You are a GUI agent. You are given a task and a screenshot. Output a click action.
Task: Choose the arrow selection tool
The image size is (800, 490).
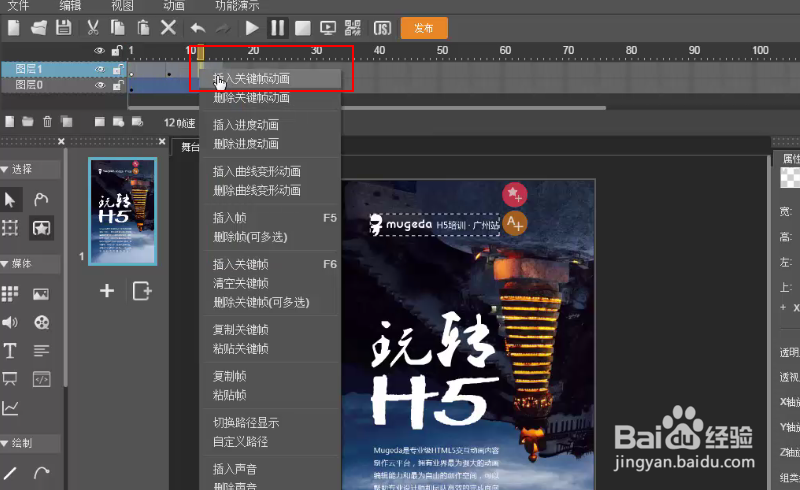pos(10,200)
